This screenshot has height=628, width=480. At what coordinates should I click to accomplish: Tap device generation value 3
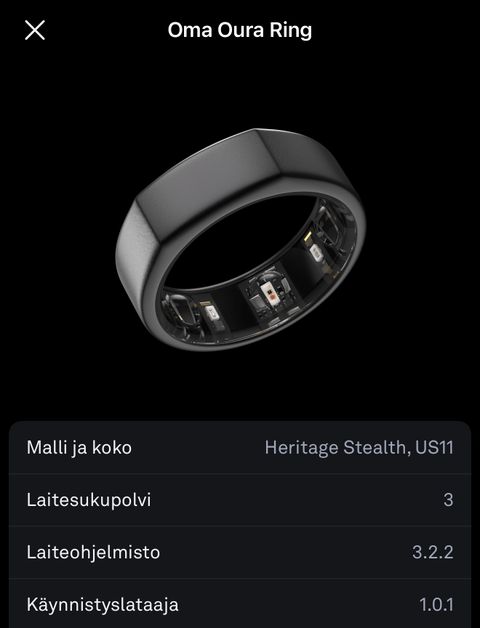point(448,500)
